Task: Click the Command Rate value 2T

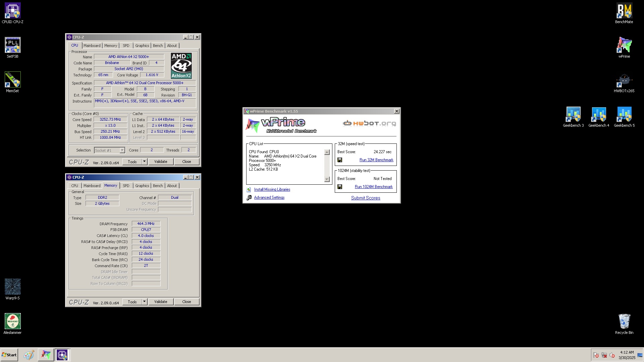Action: (146, 265)
